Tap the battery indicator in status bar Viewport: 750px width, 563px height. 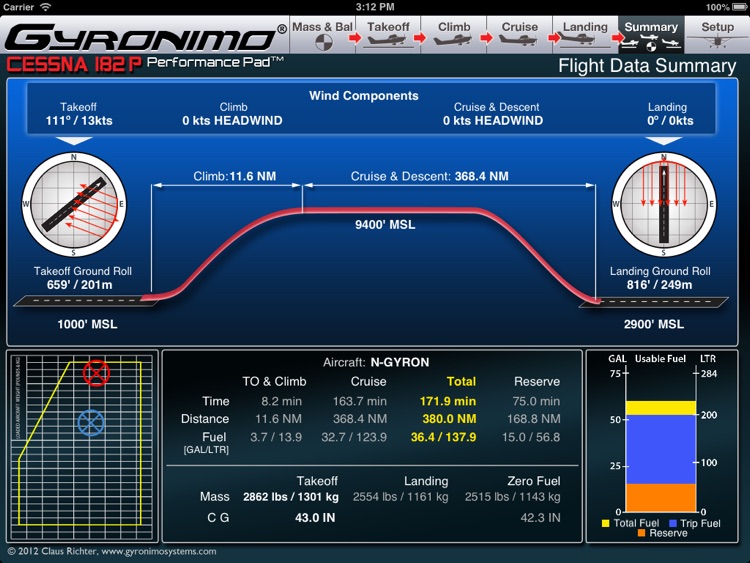(739, 7)
